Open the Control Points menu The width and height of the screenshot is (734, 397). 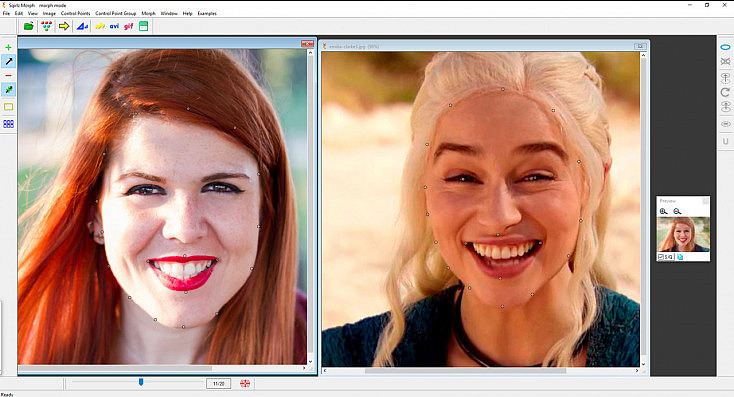[75, 13]
